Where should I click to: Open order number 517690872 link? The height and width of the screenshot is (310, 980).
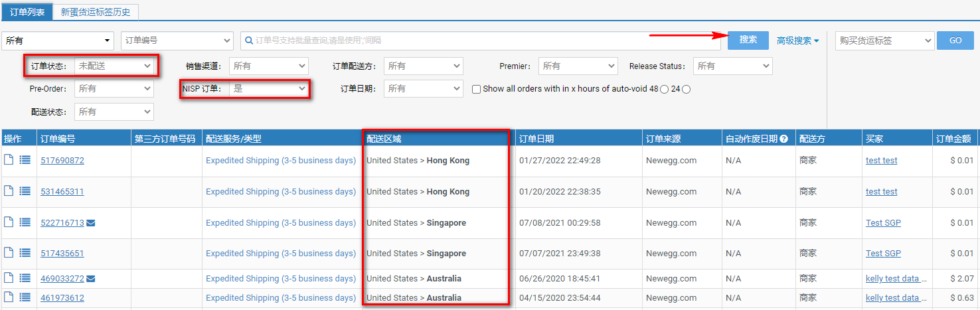click(x=62, y=161)
